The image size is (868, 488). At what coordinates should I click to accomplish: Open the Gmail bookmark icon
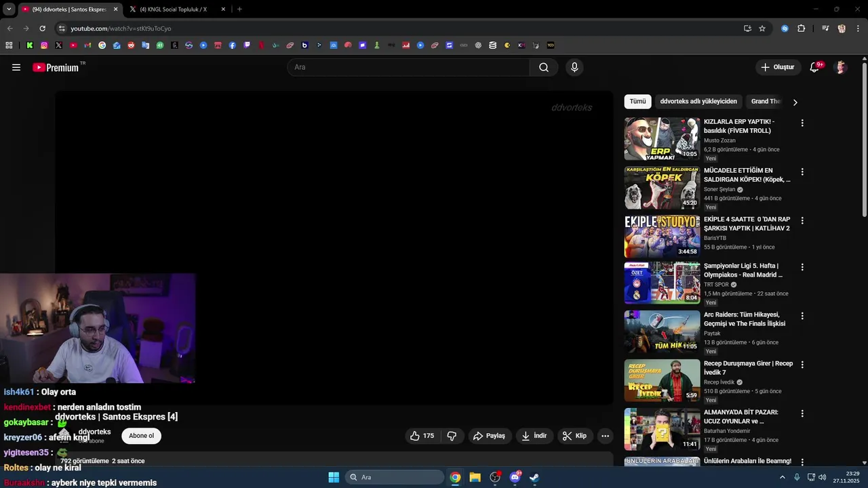pos(87,45)
